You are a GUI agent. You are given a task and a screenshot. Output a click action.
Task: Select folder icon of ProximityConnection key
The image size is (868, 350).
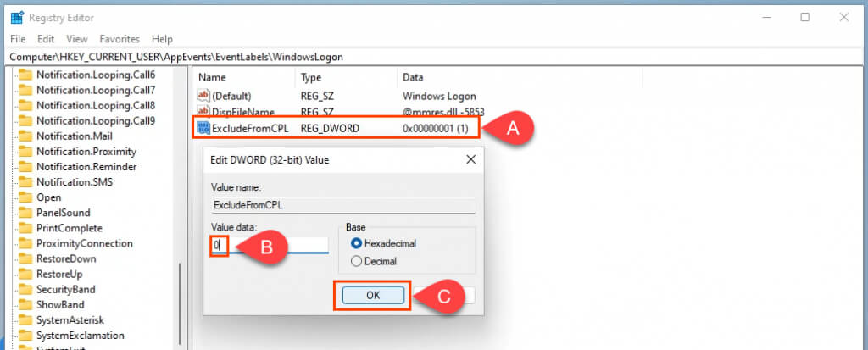click(25, 243)
